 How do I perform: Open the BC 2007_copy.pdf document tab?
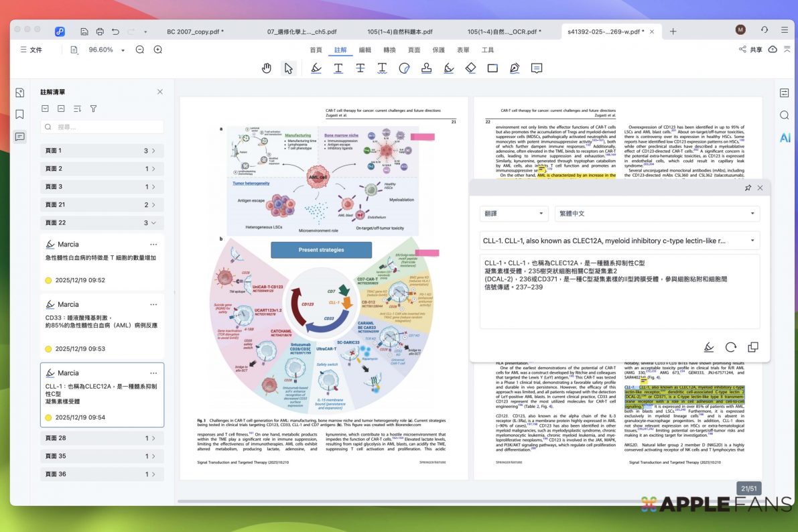click(x=195, y=31)
